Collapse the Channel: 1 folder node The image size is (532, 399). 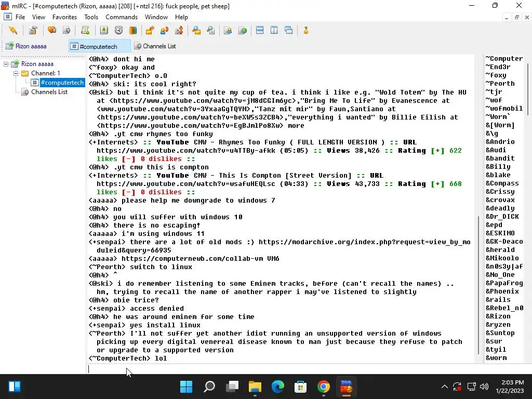coord(16,73)
